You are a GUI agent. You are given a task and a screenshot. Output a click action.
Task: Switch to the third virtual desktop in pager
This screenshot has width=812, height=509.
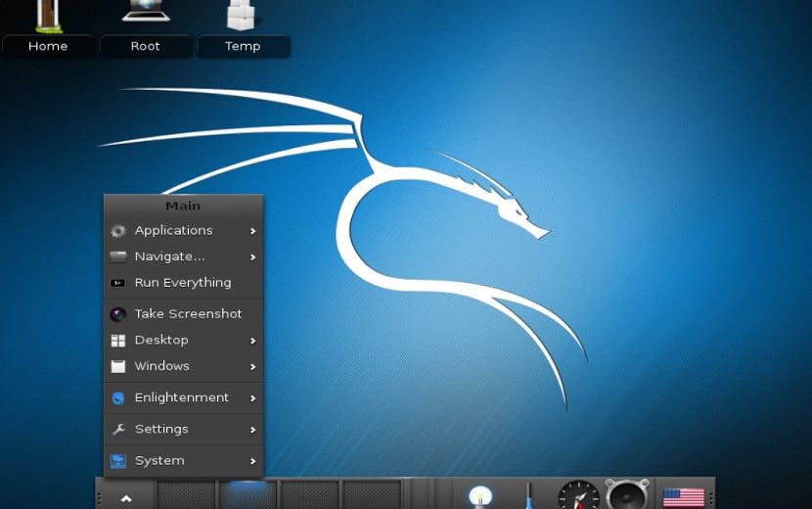[310, 495]
